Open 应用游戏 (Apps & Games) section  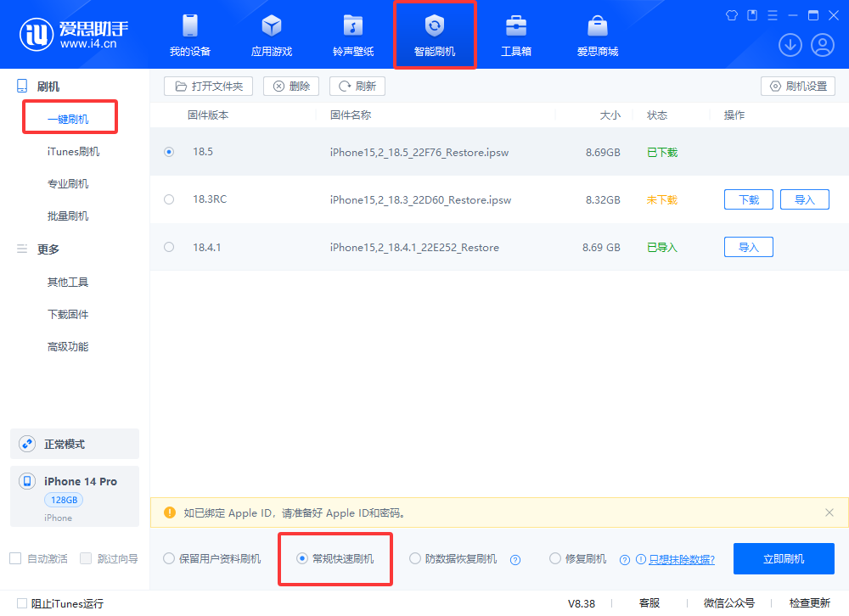(271, 36)
